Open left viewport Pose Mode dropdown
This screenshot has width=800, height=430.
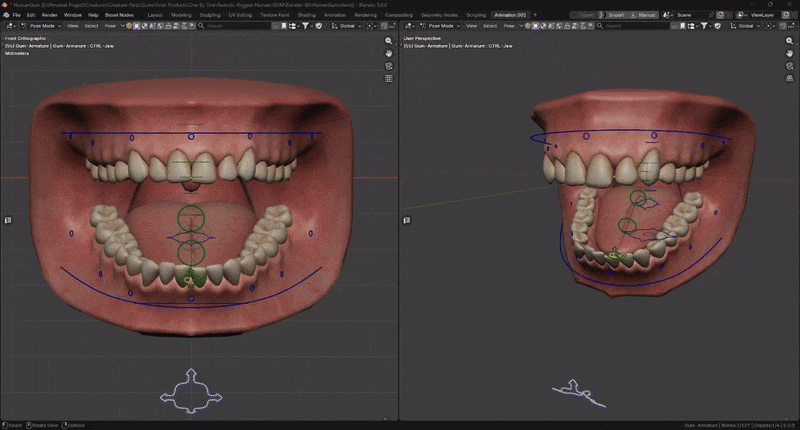(41, 26)
